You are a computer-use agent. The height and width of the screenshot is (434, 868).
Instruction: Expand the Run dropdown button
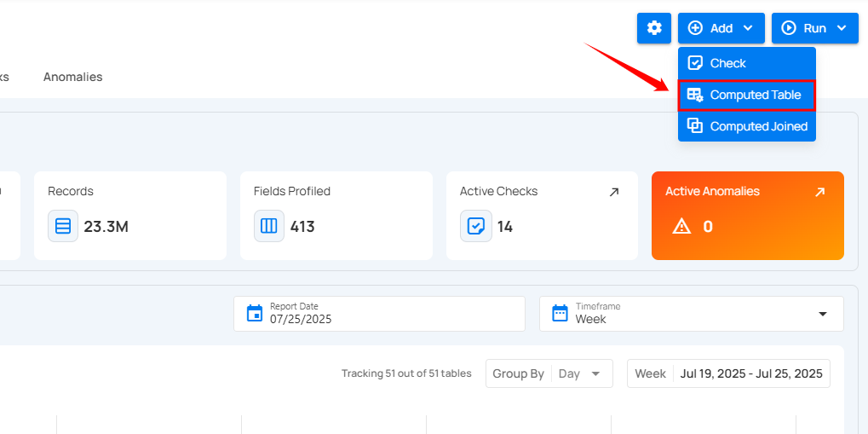[814, 28]
